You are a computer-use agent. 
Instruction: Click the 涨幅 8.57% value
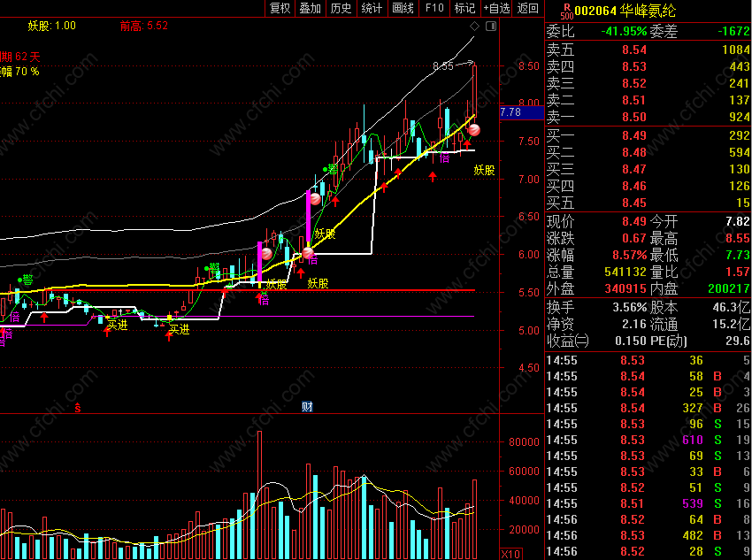(629, 255)
